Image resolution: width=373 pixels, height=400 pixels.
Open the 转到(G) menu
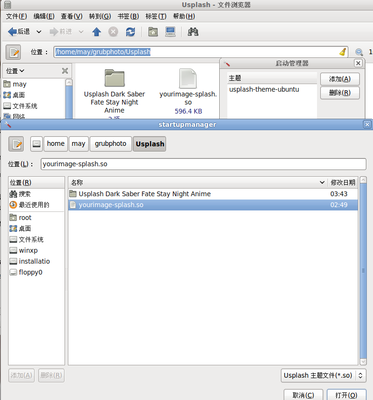click(100, 16)
